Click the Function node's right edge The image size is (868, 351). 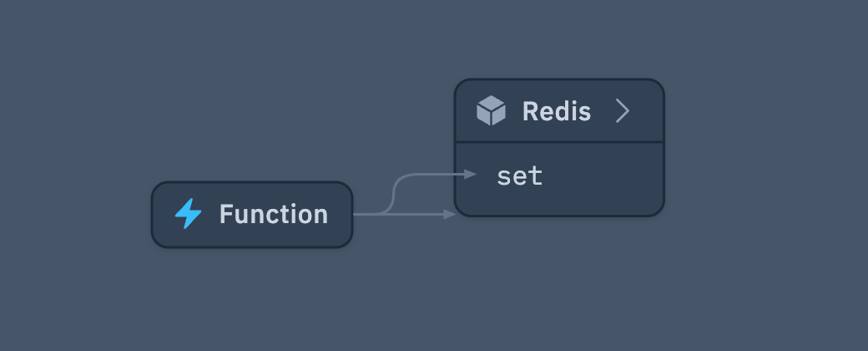(x=351, y=215)
